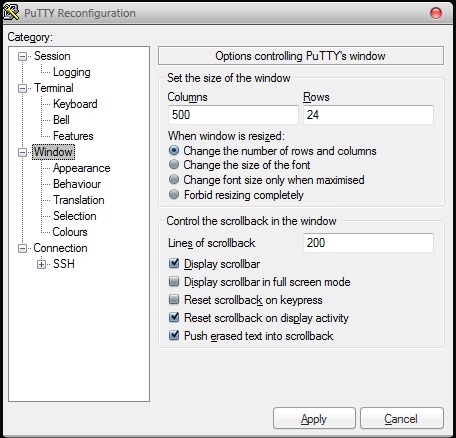Viewport: 456px width, 438px height.
Task: Close the PuTTY Reconfiguration window
Action: (436, 13)
